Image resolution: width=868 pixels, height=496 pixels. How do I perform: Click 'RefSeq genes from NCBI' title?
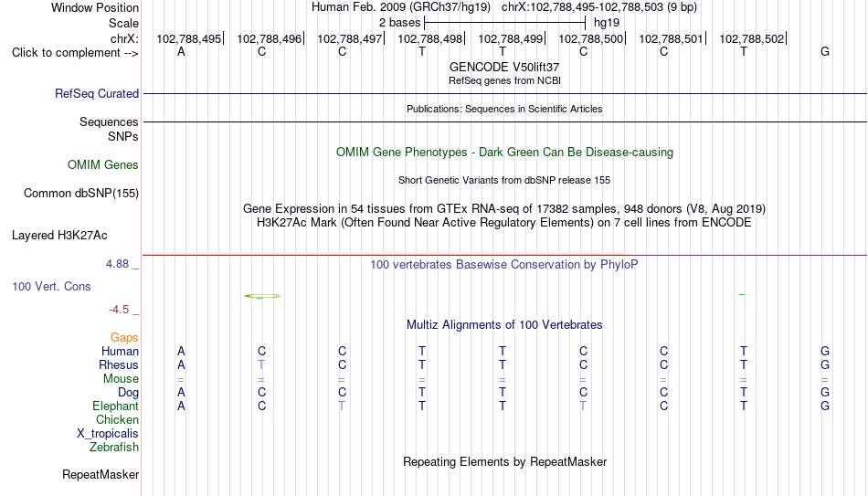[504, 80]
